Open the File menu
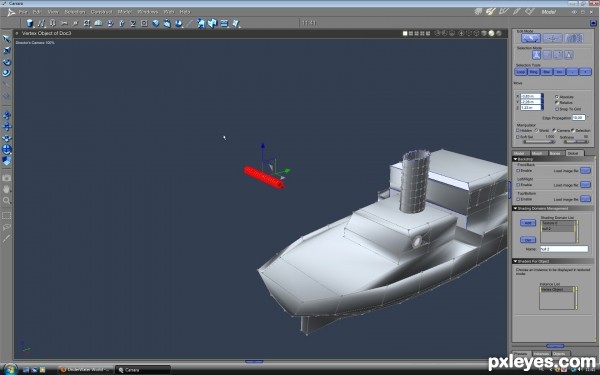The width and height of the screenshot is (600, 375). tap(23, 12)
